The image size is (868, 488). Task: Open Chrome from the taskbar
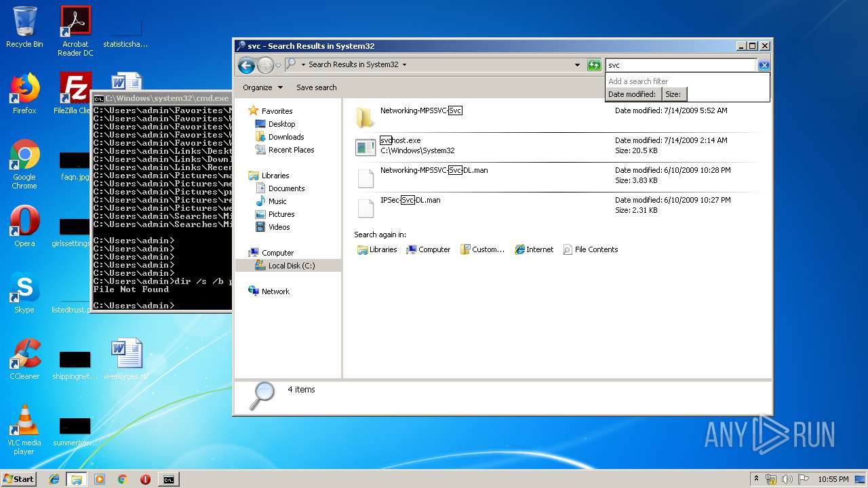pyautogui.click(x=122, y=479)
